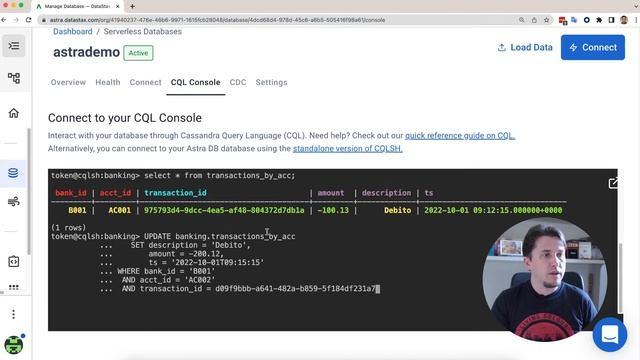Image resolution: width=640 pixels, height=360 pixels.
Task: Click the amount column header
Action: click(331, 193)
